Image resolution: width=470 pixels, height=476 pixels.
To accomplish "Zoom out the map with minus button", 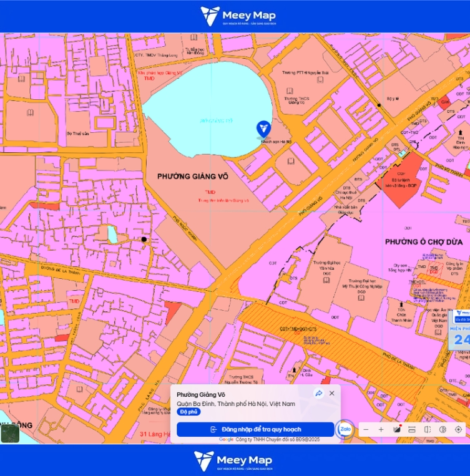I will [366, 430].
